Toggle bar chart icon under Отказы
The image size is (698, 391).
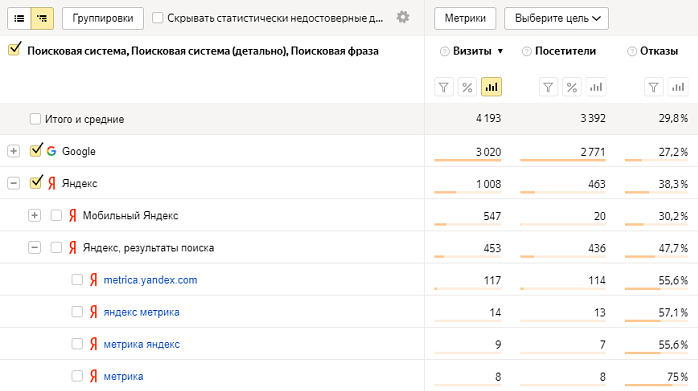678,87
